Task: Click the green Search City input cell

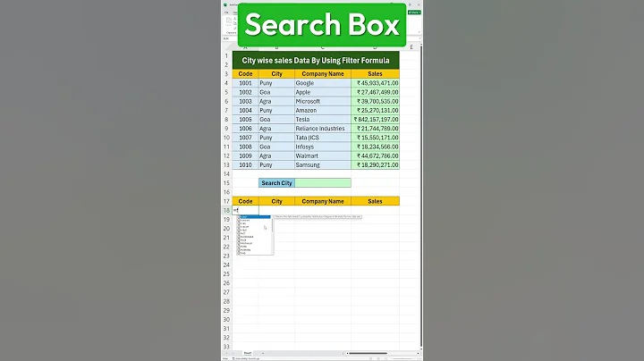Action: tap(323, 183)
